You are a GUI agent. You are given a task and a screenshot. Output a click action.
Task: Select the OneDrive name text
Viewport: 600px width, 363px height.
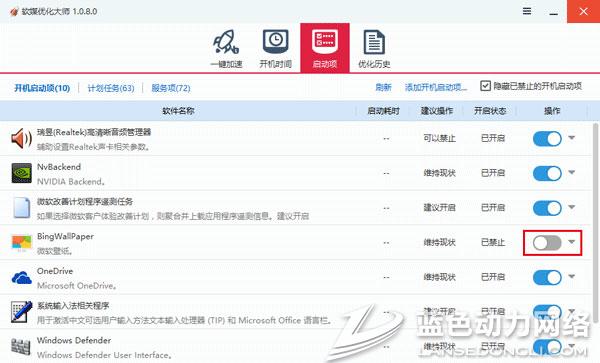point(55,271)
